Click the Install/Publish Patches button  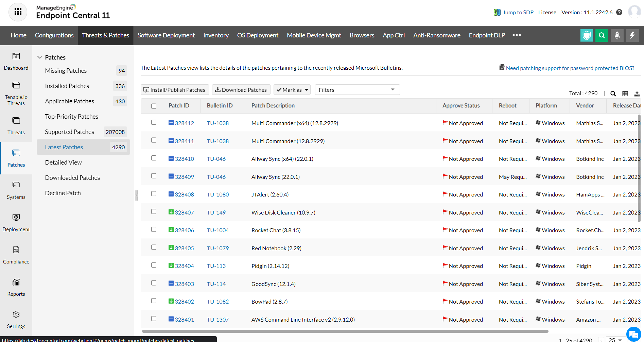pos(175,90)
